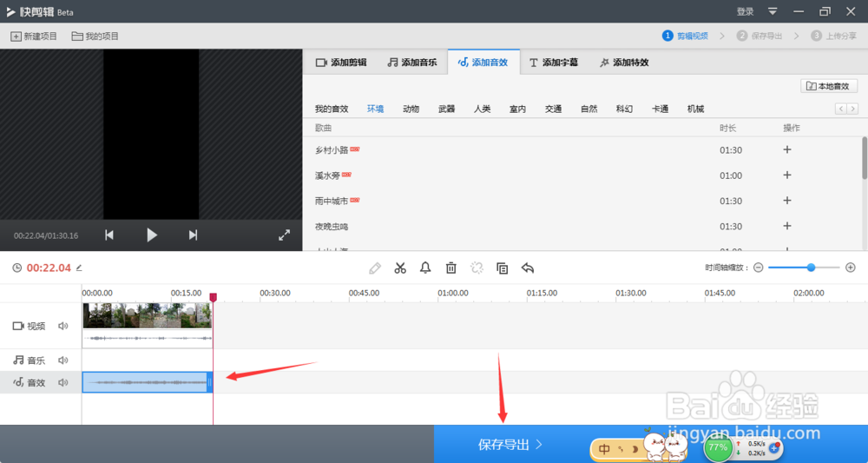Image resolution: width=868 pixels, height=463 pixels.
Task: Select 自然 sound category
Action: coord(589,109)
